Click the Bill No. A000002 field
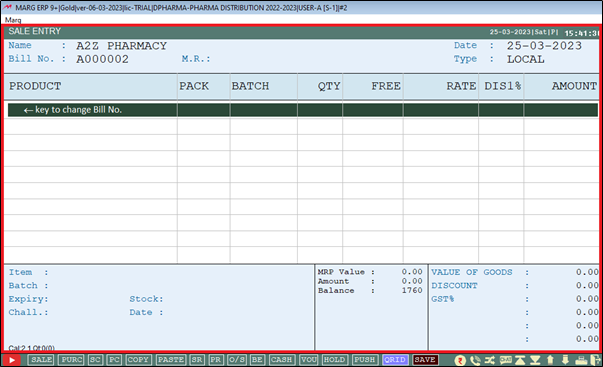The image size is (603, 367). click(x=102, y=59)
